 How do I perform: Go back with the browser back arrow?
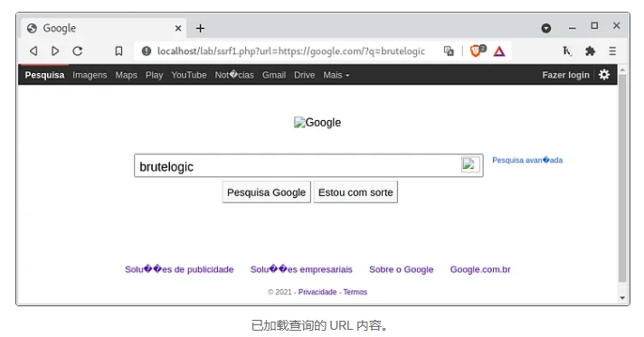pyautogui.click(x=33, y=51)
